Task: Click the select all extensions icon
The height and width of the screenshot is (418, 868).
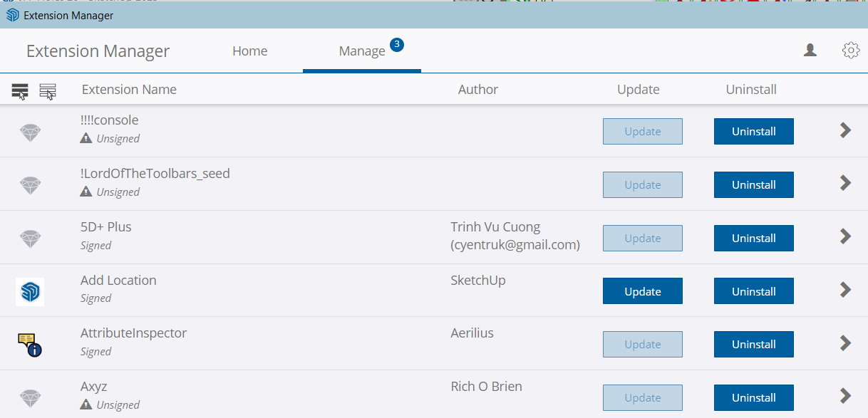Action: [x=20, y=90]
